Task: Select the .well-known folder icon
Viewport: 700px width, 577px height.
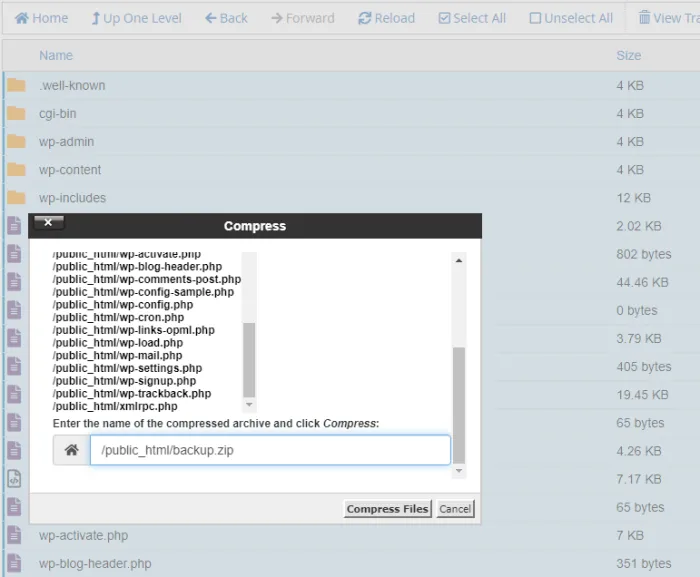Action: [16, 85]
